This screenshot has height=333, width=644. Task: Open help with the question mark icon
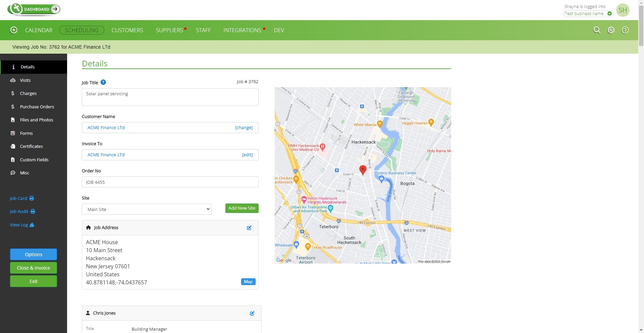coord(625,30)
